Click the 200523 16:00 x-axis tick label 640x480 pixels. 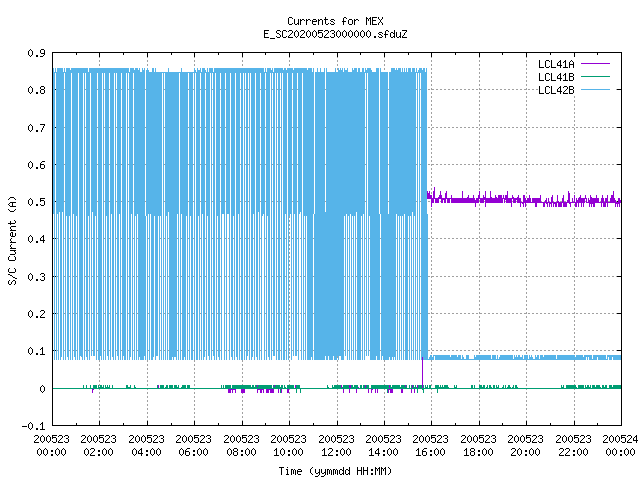point(431,445)
